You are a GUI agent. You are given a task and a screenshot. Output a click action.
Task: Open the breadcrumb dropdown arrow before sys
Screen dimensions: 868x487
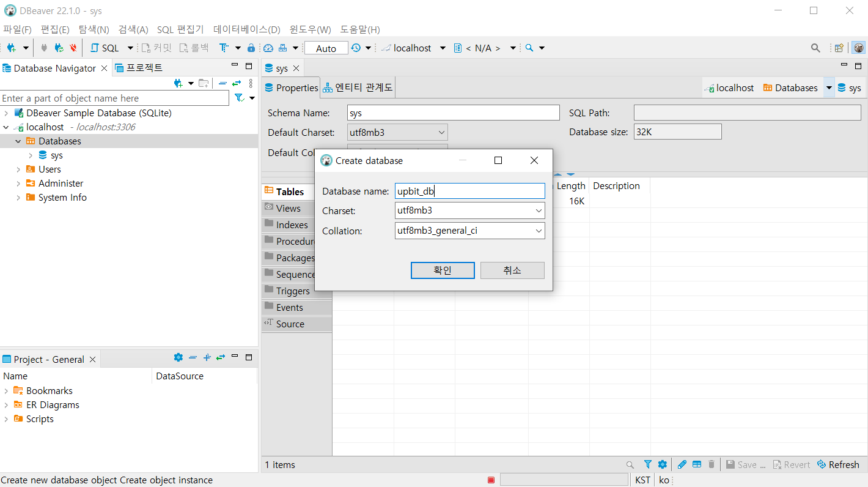829,87
